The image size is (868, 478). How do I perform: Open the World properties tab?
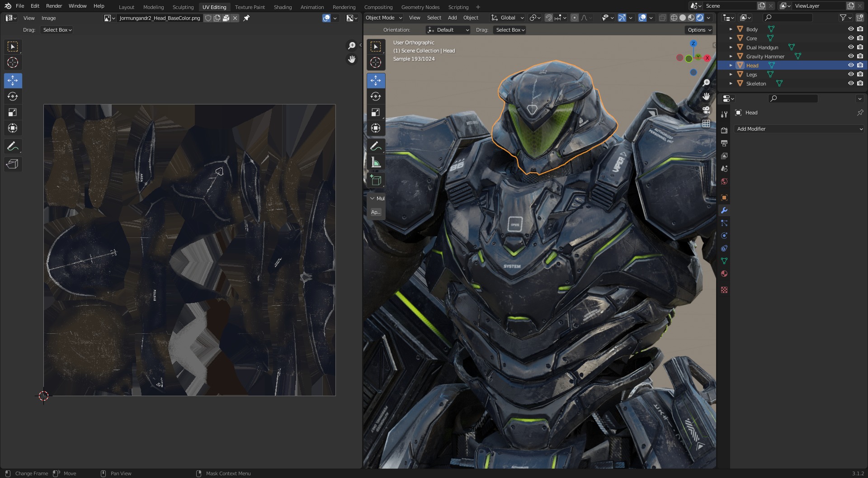tap(724, 181)
